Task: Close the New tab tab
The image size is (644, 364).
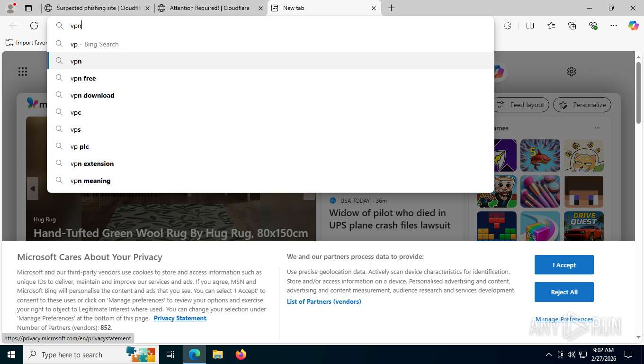Action: 374,8
